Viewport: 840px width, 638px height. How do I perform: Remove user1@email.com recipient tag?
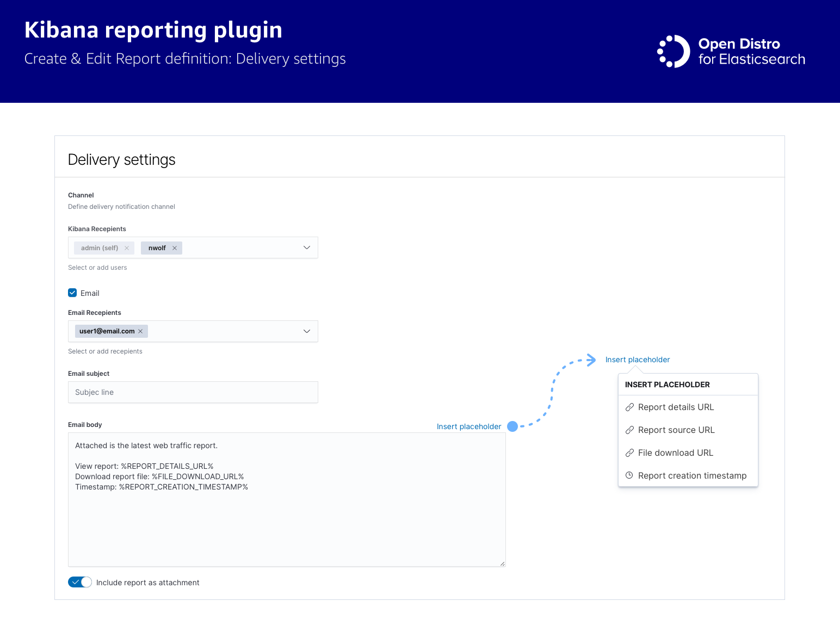(140, 331)
